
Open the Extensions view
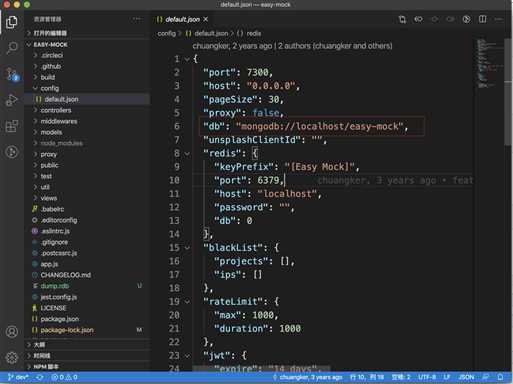tap(12, 126)
